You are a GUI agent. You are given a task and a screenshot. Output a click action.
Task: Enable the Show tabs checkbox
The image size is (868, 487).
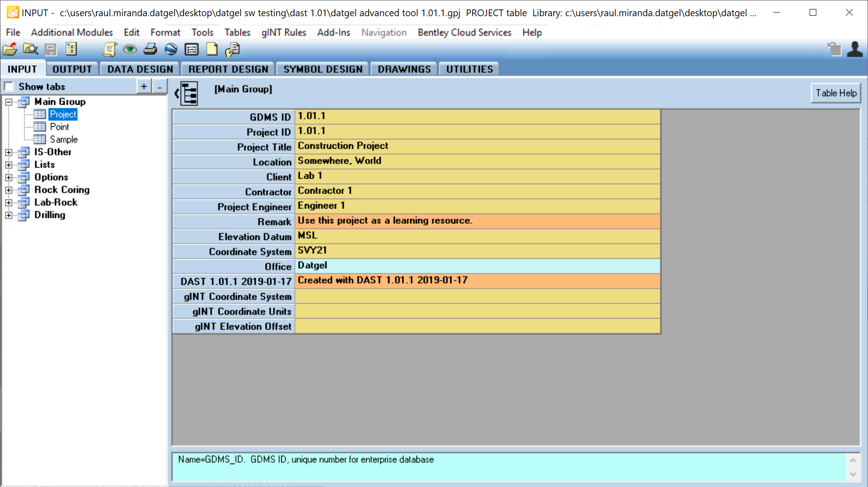(x=9, y=86)
